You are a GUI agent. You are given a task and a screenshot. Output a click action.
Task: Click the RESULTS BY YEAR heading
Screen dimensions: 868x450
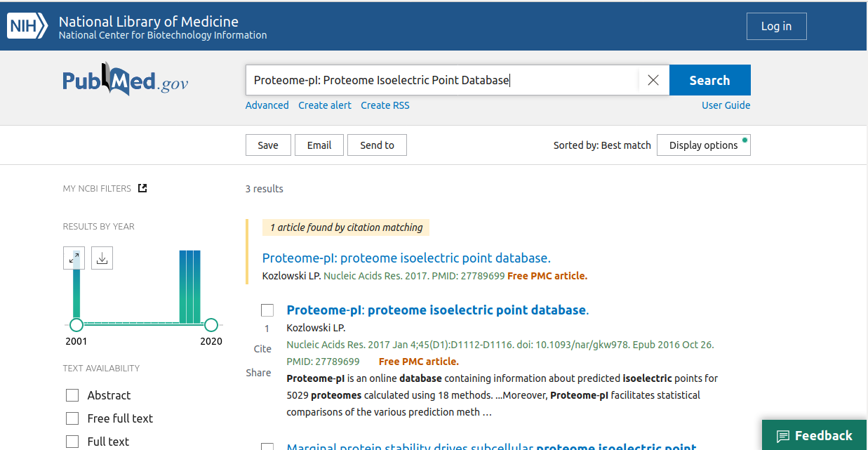pyautogui.click(x=99, y=226)
